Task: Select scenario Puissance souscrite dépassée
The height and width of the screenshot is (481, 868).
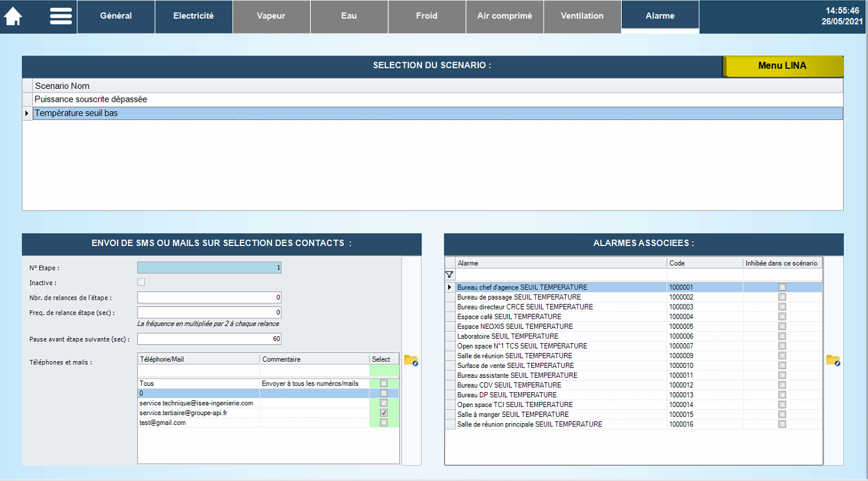Action: (438, 99)
